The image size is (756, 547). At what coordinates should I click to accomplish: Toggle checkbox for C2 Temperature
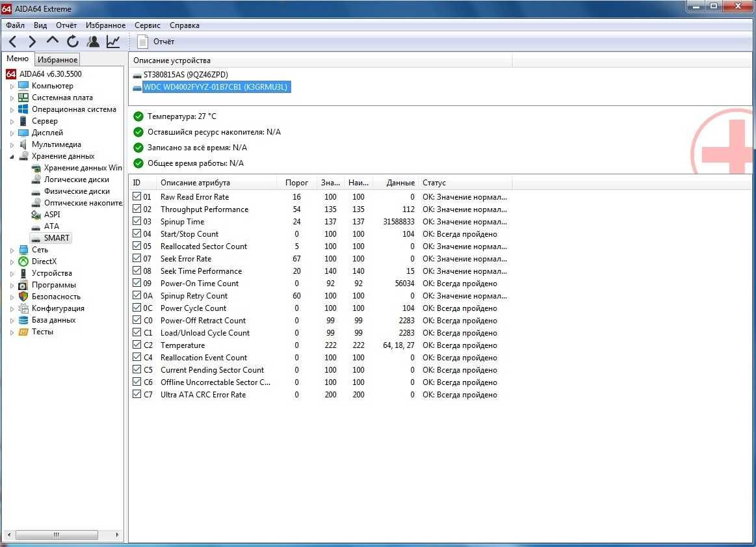(137, 345)
